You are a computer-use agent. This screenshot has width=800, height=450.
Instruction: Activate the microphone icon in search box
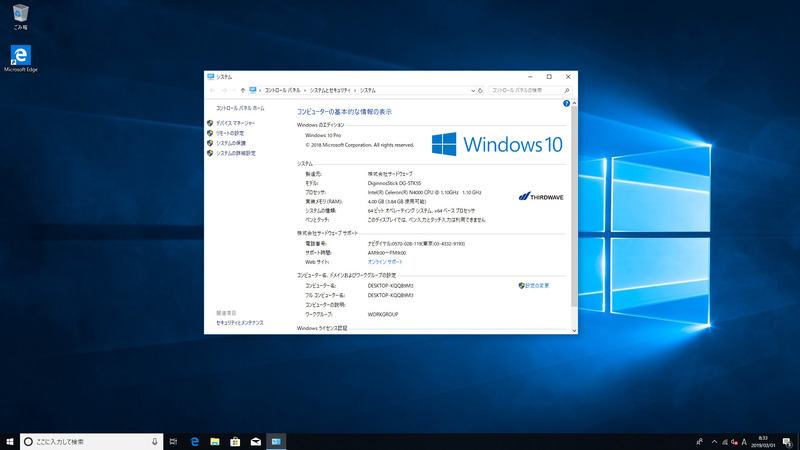click(155, 441)
